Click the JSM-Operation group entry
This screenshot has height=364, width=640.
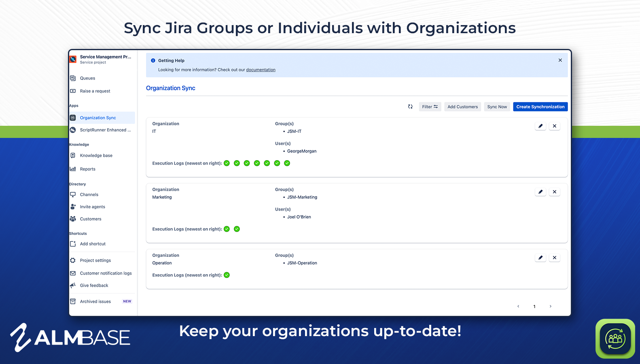302,263
